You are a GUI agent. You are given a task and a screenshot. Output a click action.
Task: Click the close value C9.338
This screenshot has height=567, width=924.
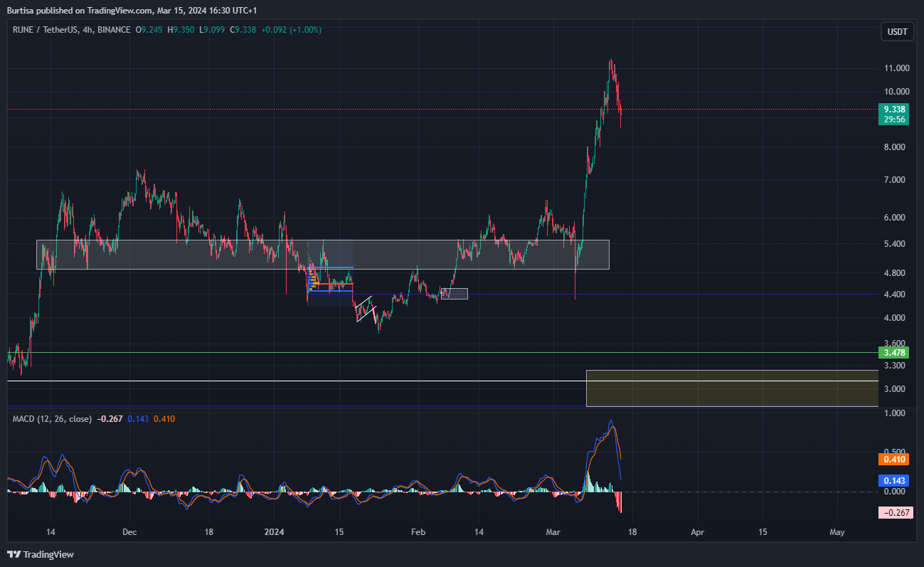(241, 30)
